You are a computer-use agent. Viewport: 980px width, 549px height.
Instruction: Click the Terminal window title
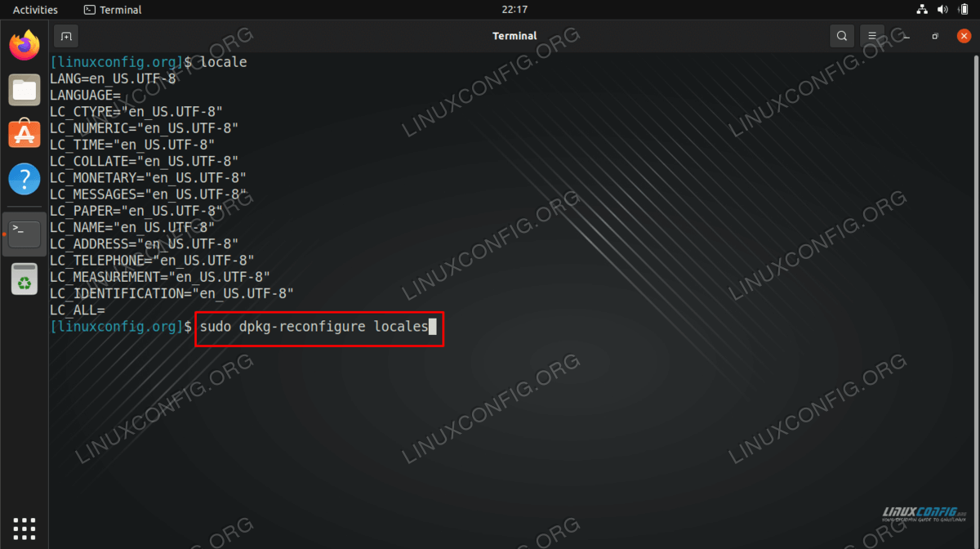(514, 36)
